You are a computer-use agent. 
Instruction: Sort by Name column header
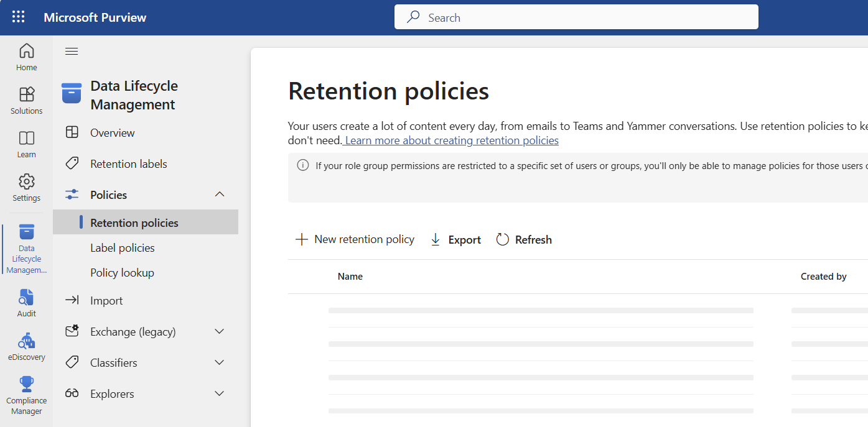pyautogui.click(x=350, y=277)
